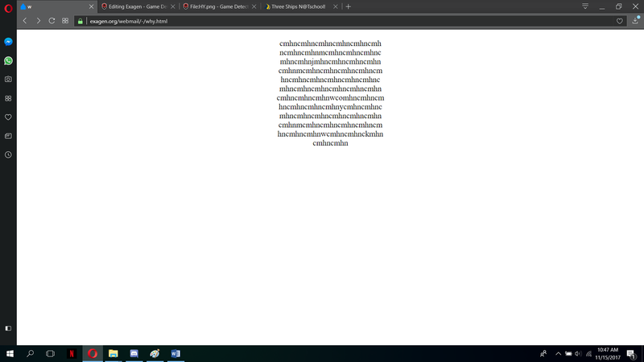Image resolution: width=644 pixels, height=362 pixels.
Task: Open History using sidebar clock icon
Action: point(8,154)
